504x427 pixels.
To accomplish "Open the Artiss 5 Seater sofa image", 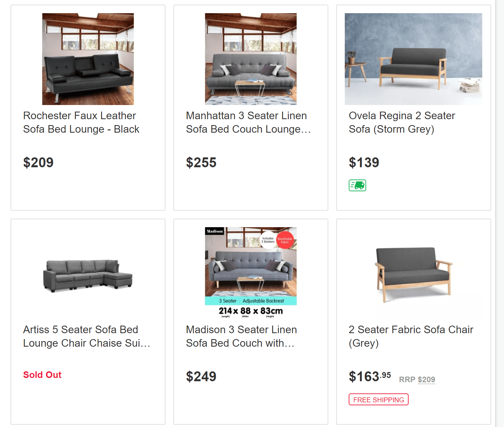I will [88, 273].
